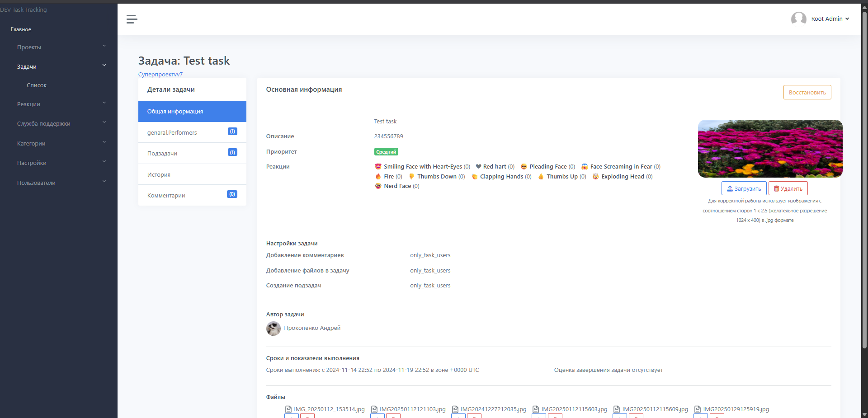868x418 pixels.
Task: Go to Главное in the sidebar
Action: 21,29
